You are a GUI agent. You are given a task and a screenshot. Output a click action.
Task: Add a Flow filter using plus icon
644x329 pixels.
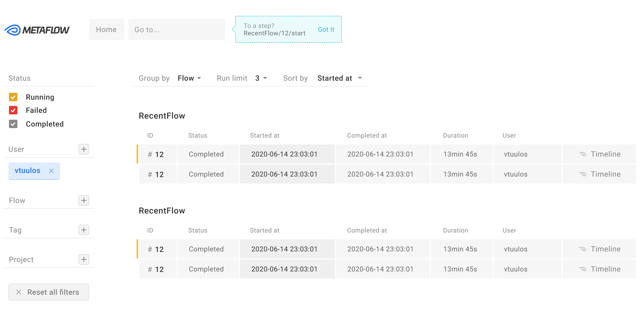click(84, 200)
